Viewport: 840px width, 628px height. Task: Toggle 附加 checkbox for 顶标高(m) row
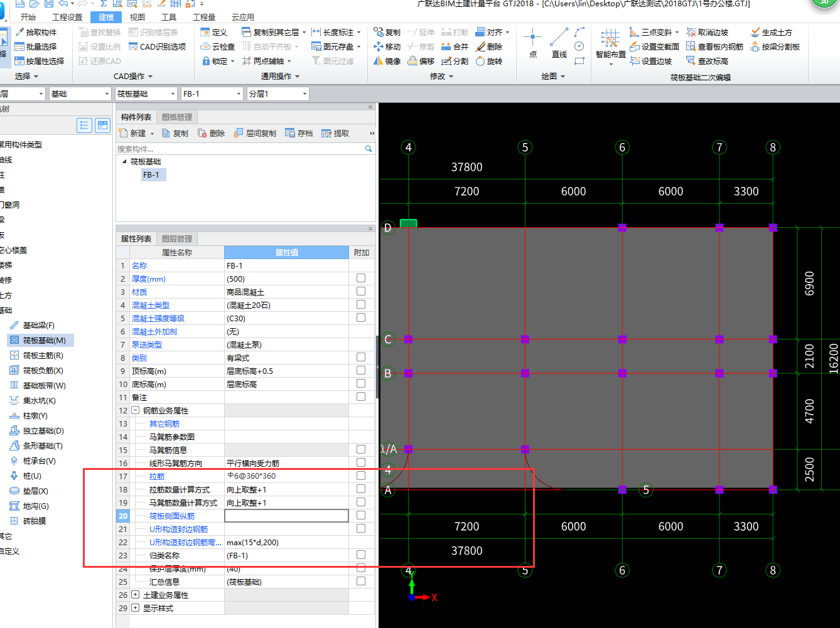click(x=361, y=371)
